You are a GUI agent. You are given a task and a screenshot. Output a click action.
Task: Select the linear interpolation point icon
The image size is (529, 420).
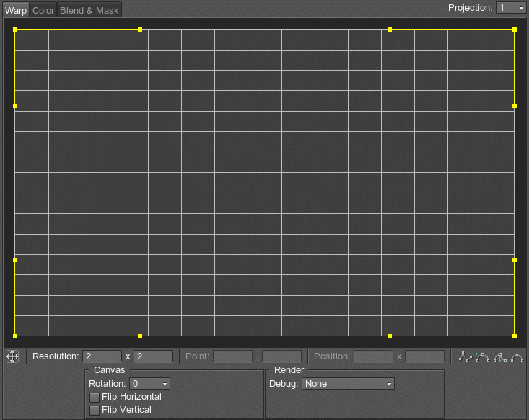[x=465, y=356]
